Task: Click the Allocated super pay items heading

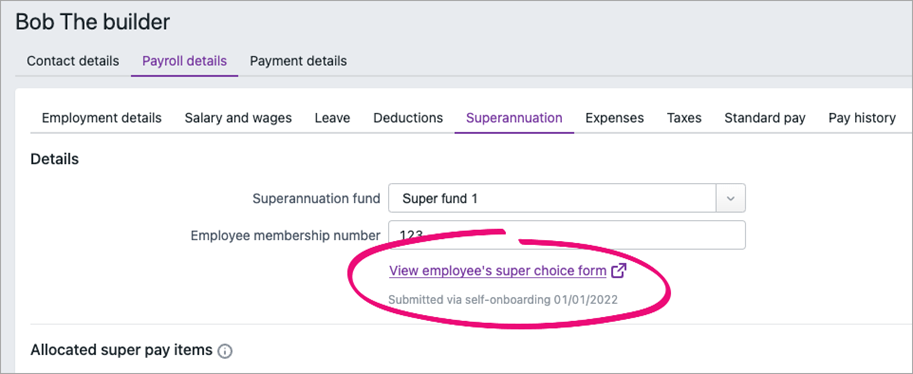Action: (x=121, y=351)
